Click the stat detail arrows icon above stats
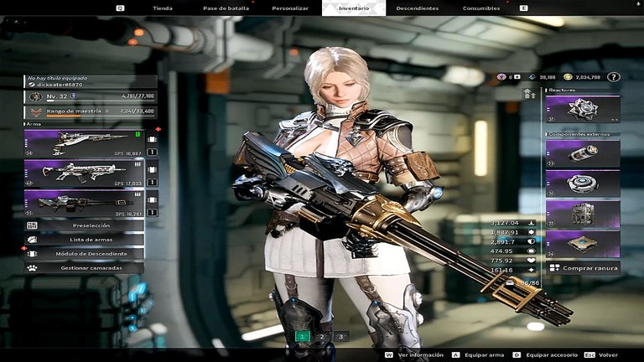Image resolution: width=644 pixels, height=362 pixels. click(530, 94)
